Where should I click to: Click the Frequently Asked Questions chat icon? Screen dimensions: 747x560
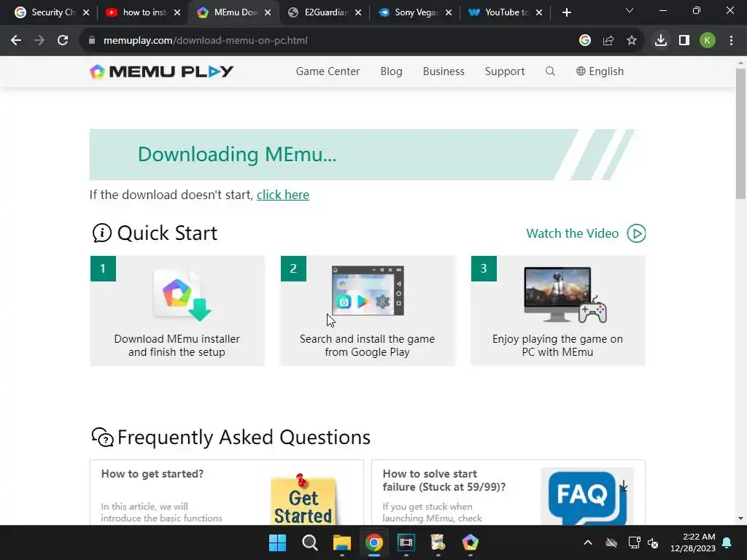click(102, 437)
